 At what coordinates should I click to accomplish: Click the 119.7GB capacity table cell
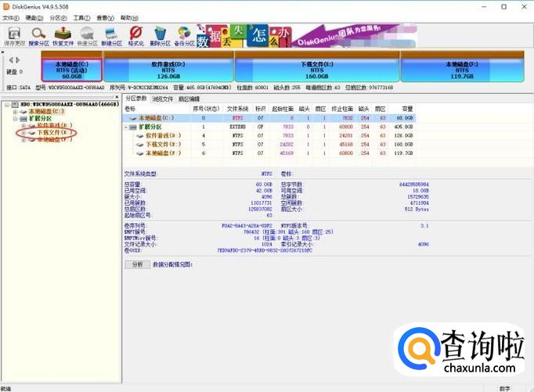403,153
